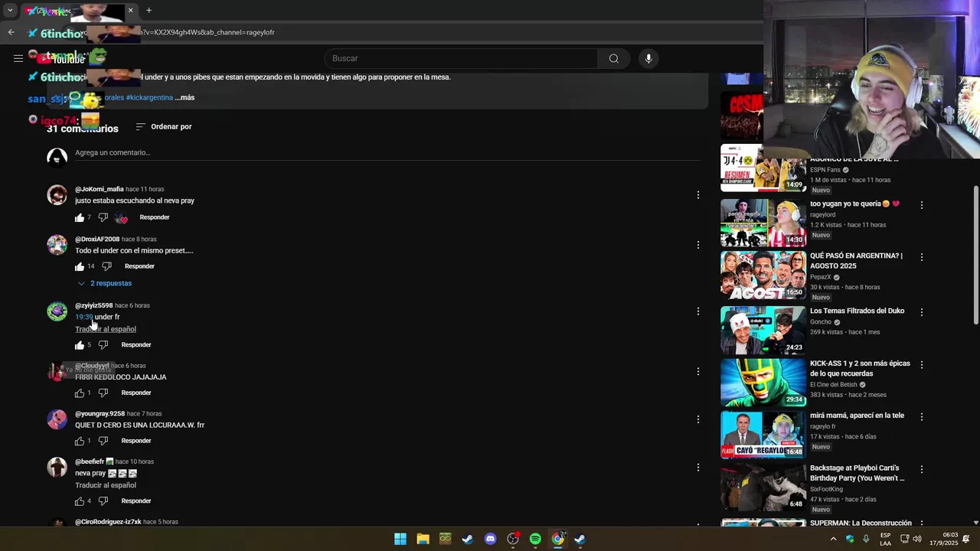980x551 pixels.
Task: Open KICK-ASS 1 y 2 video thumbnail
Action: coord(763,382)
